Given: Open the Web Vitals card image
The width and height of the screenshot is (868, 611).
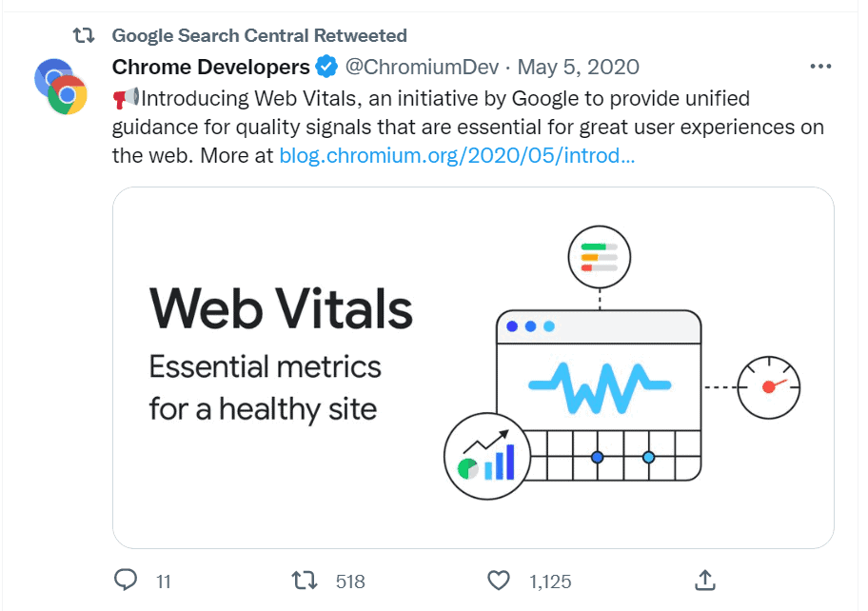Looking at the screenshot, I should [x=473, y=368].
